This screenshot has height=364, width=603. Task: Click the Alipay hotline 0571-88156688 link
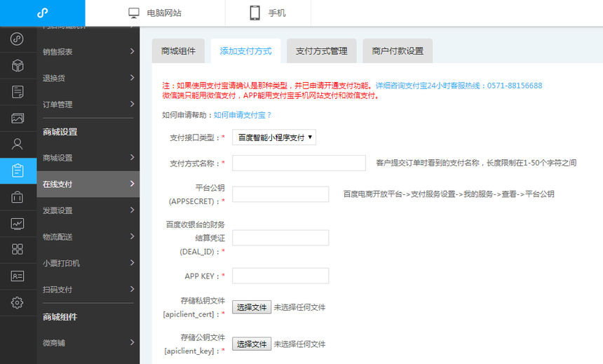(x=459, y=86)
